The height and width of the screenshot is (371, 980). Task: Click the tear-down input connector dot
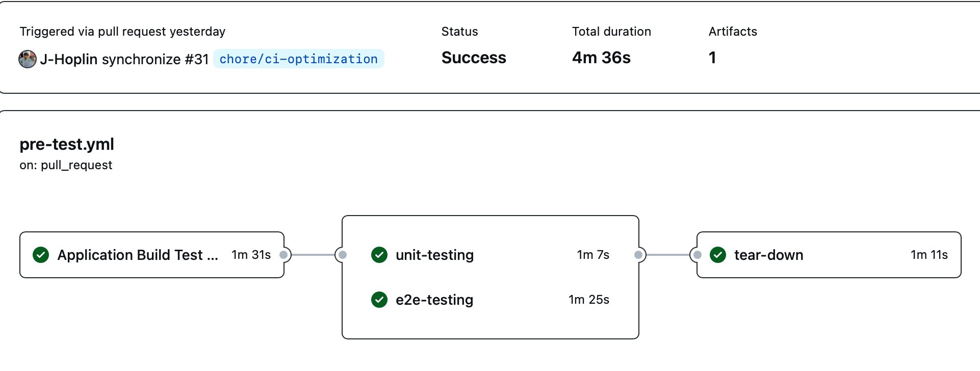[698, 255]
